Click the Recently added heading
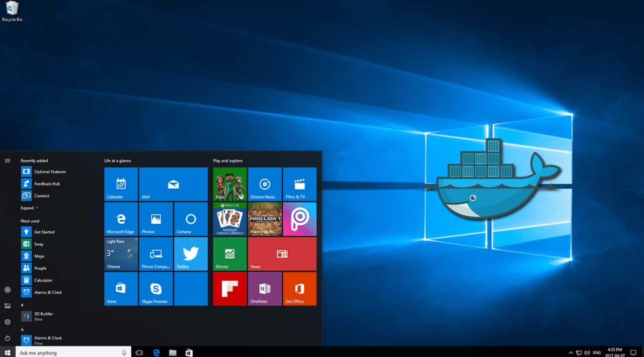The image size is (644, 357). [x=34, y=161]
